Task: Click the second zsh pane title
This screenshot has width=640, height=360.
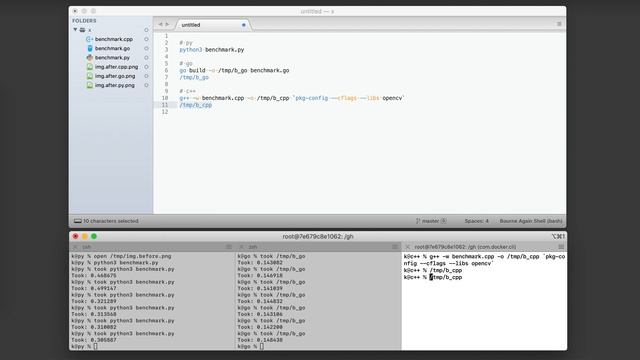Action: (253, 247)
